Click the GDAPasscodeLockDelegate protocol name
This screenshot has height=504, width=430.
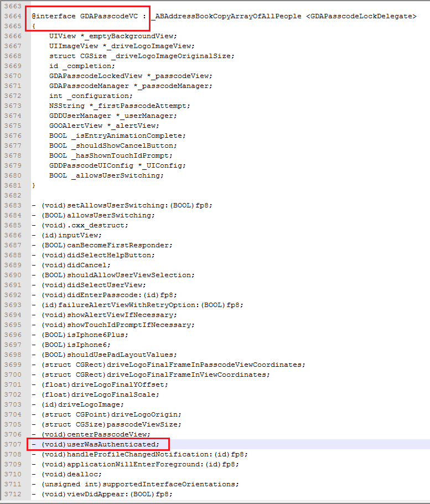pos(361,16)
